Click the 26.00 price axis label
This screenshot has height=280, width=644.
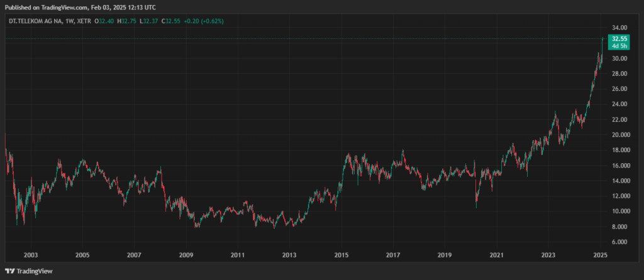pyautogui.click(x=619, y=89)
